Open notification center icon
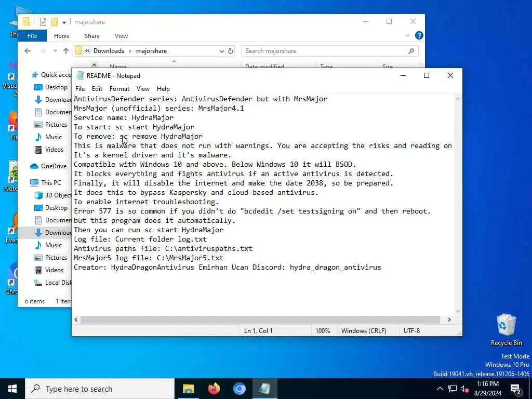 click(x=516, y=389)
